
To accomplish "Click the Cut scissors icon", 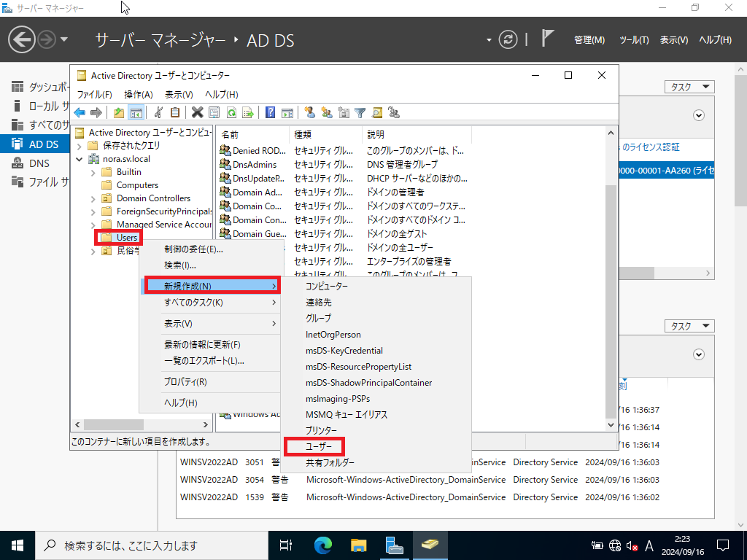I will pos(158,112).
